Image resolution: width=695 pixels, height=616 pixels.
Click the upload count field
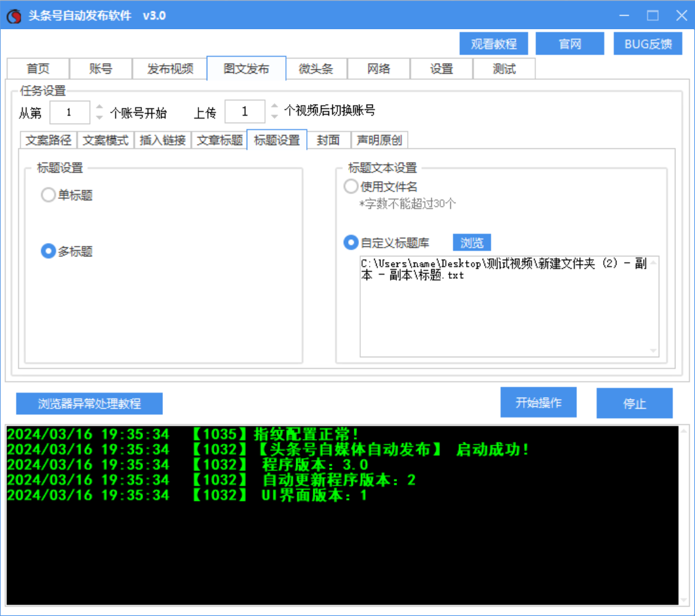tap(245, 111)
